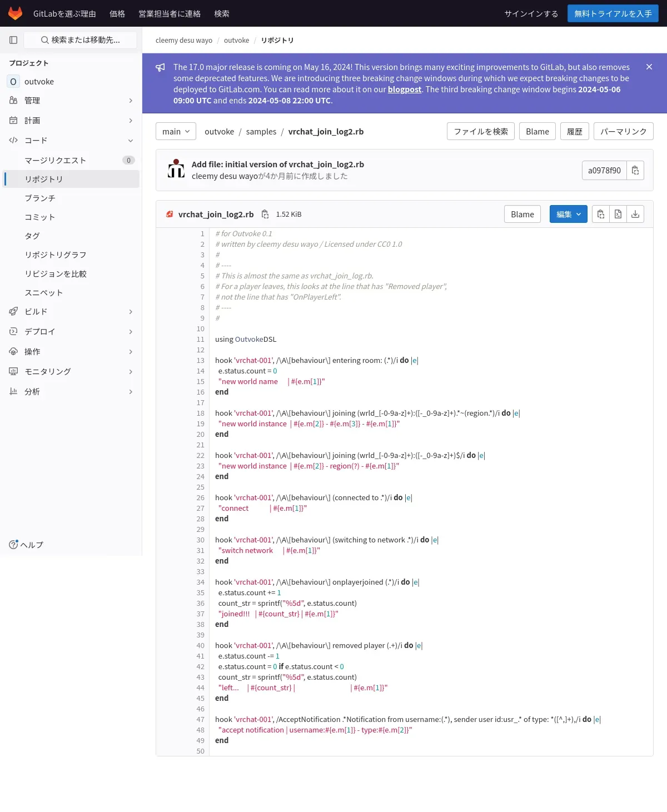
Task: Collapse the コード sidebar section
Action: [x=71, y=141]
